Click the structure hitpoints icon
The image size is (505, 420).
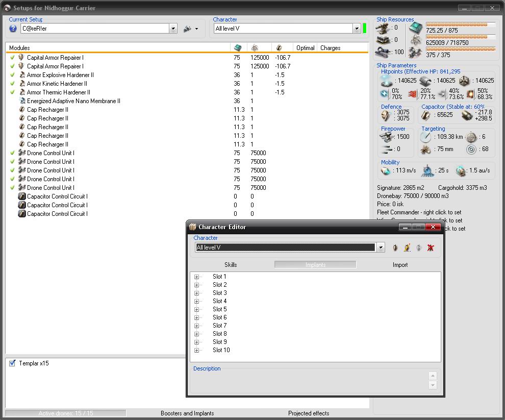coord(464,81)
